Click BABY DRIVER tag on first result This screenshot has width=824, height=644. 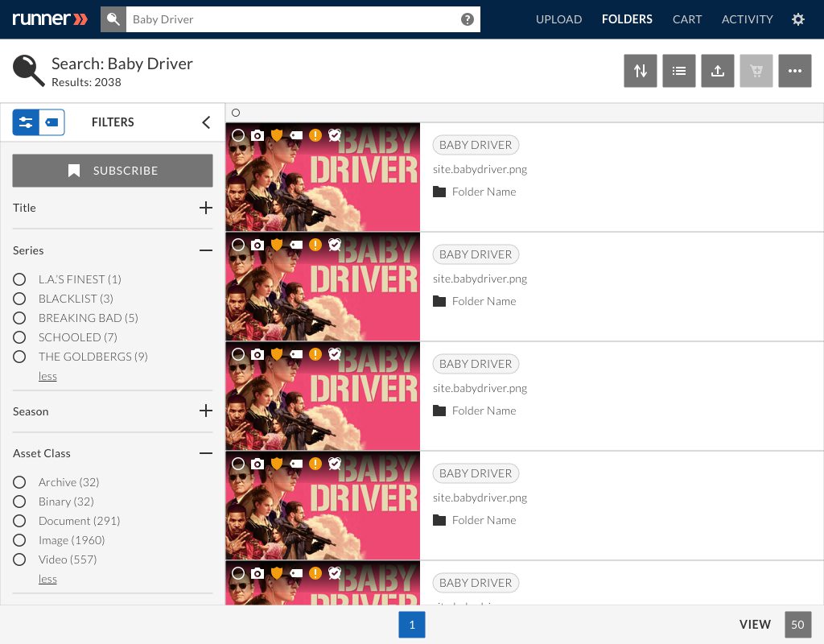[x=476, y=145]
